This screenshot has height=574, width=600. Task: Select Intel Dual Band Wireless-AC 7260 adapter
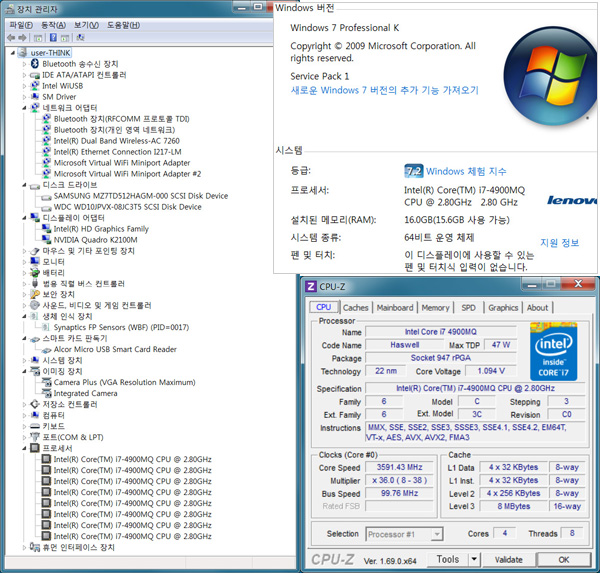116,141
